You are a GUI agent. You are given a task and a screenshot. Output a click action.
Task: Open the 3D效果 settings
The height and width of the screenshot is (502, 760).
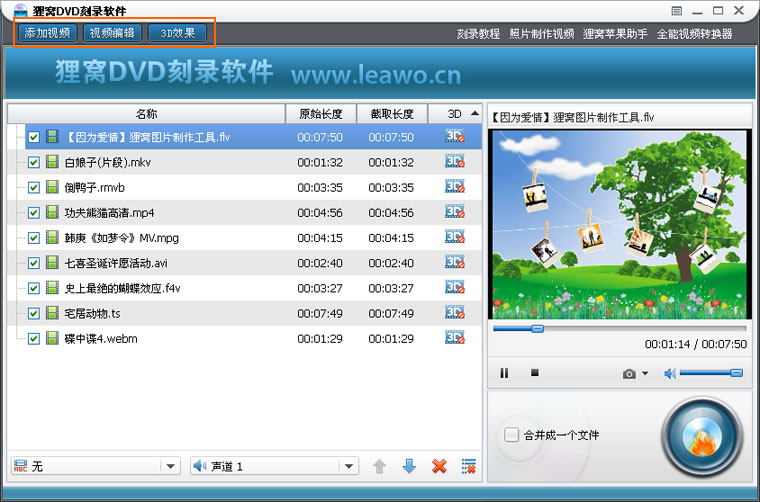(x=177, y=33)
